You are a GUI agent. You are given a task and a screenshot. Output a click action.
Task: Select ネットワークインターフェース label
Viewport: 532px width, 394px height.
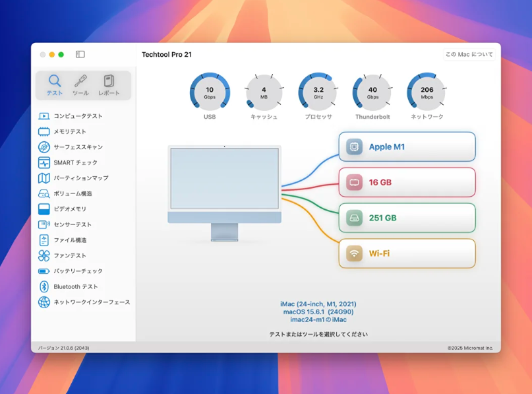coord(92,302)
